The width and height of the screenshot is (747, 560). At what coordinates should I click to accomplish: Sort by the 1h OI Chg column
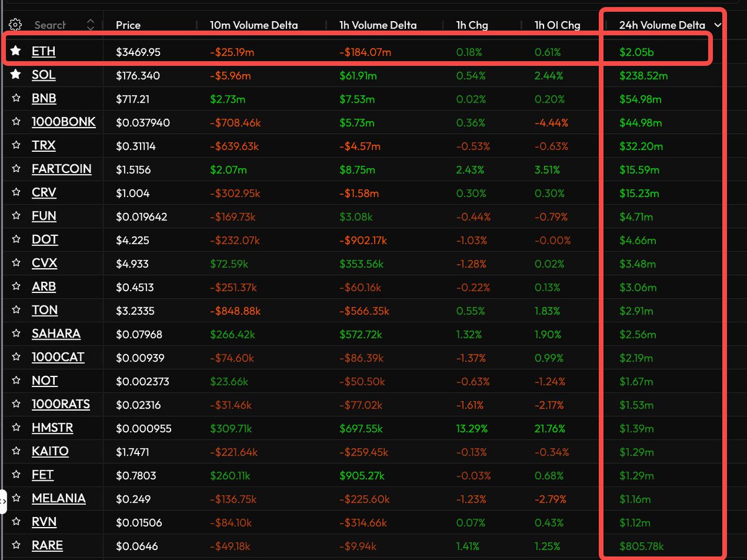click(x=557, y=26)
